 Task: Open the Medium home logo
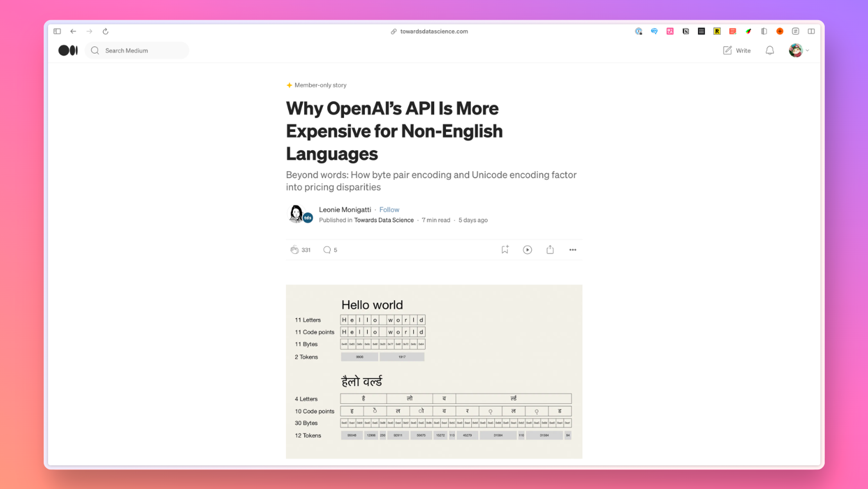point(68,50)
